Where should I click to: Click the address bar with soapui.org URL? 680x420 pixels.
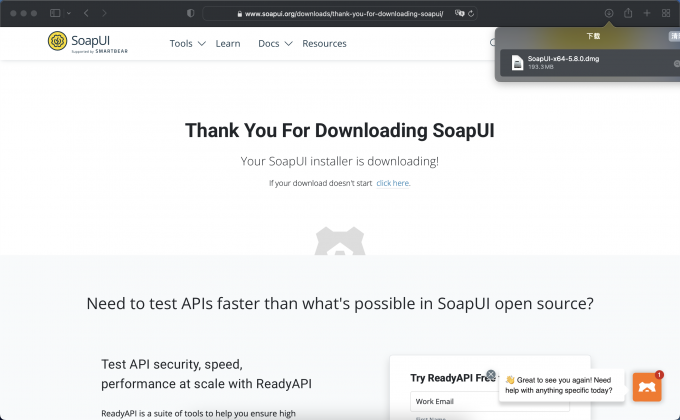pyautogui.click(x=340, y=13)
